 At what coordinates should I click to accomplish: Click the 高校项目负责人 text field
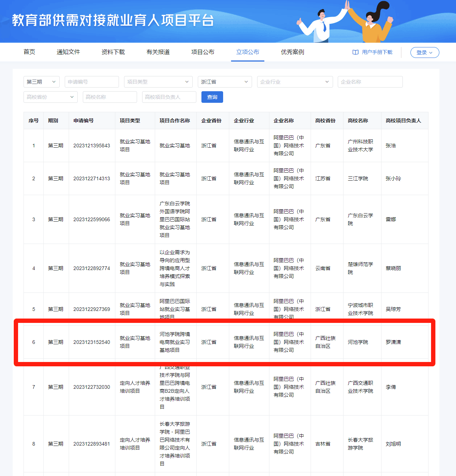pyautogui.click(x=169, y=97)
